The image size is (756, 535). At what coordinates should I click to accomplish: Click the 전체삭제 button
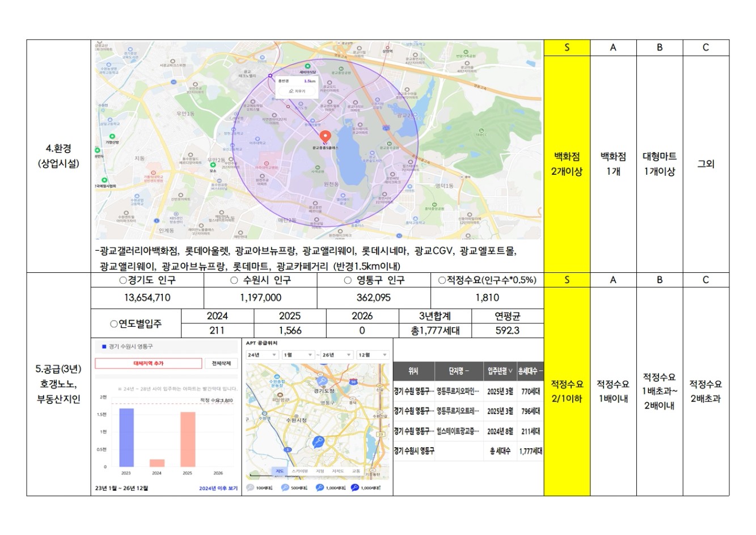(221, 363)
